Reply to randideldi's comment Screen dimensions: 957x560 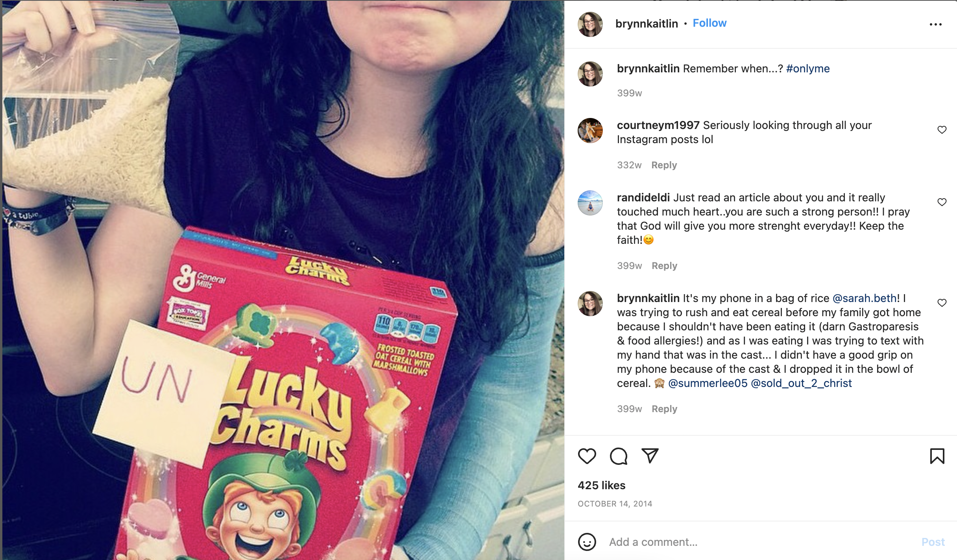[x=664, y=266]
